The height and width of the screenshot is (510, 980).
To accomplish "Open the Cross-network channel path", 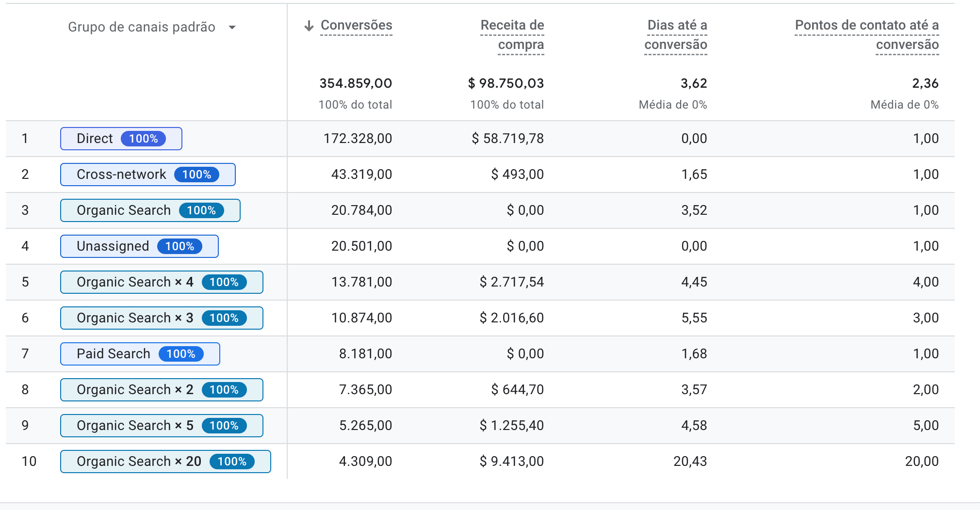I will coord(147,175).
